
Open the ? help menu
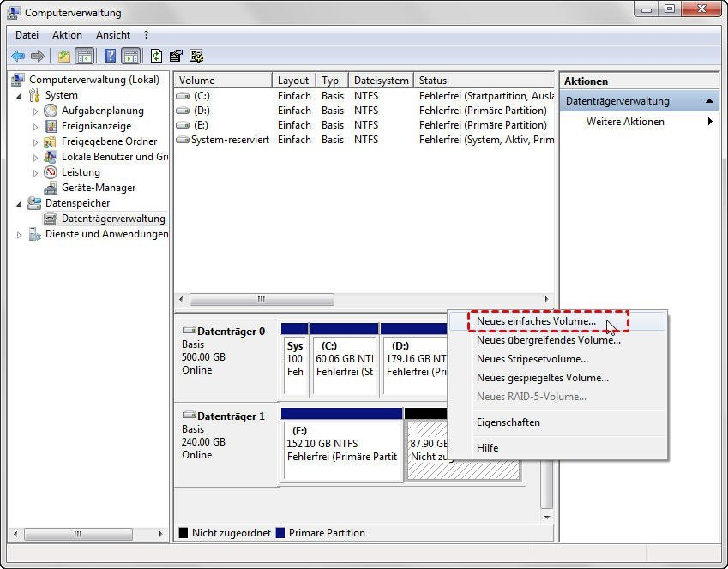tap(147, 35)
